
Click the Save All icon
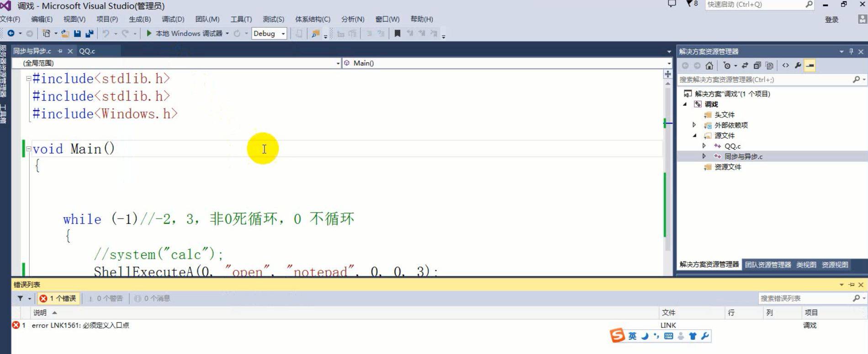point(90,33)
